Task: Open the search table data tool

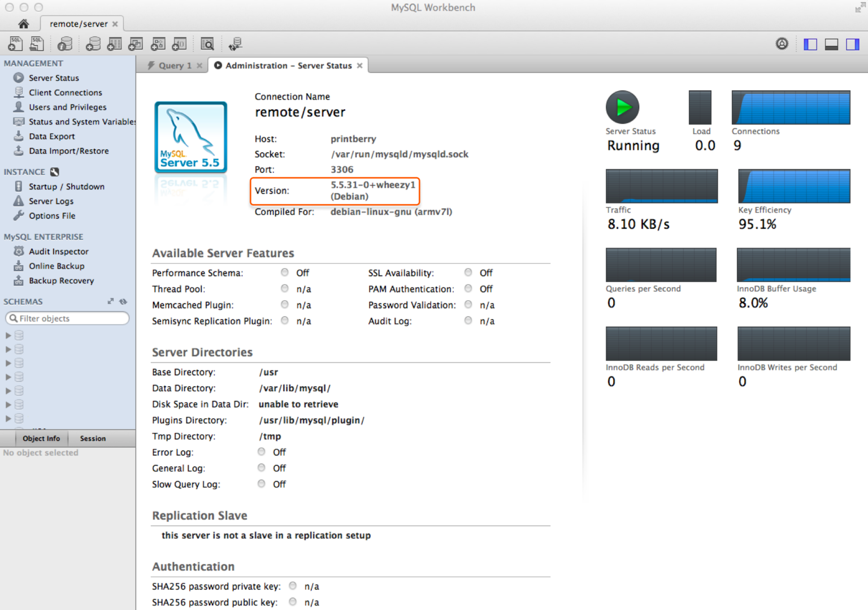Action: (x=207, y=44)
